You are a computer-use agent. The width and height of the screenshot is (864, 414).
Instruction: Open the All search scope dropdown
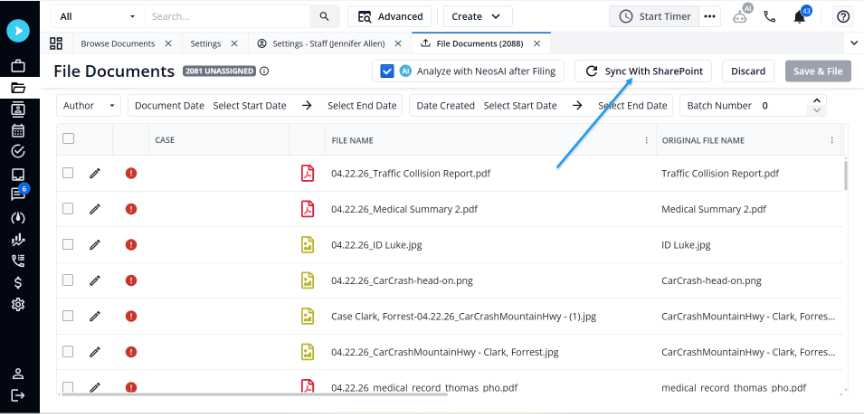coord(98,17)
